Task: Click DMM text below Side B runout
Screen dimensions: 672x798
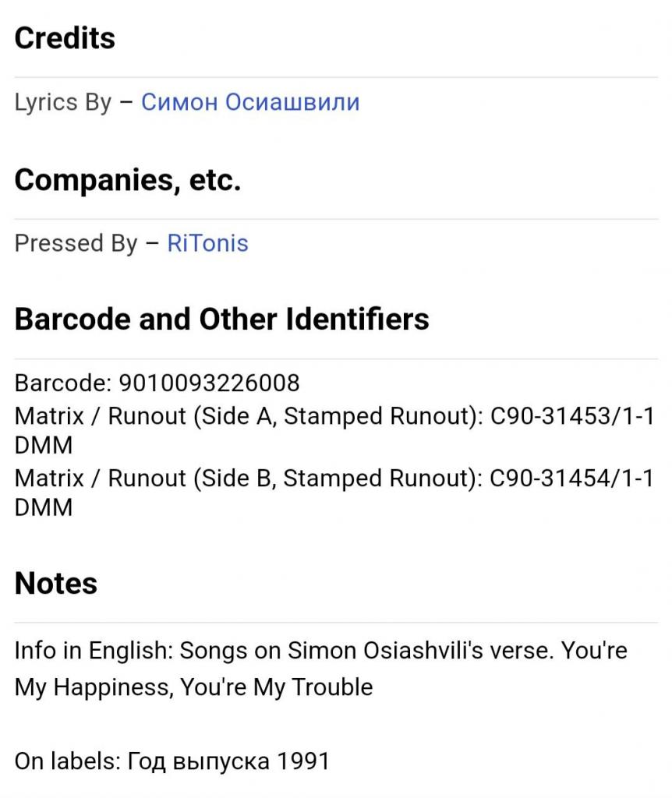Action: tap(44, 507)
